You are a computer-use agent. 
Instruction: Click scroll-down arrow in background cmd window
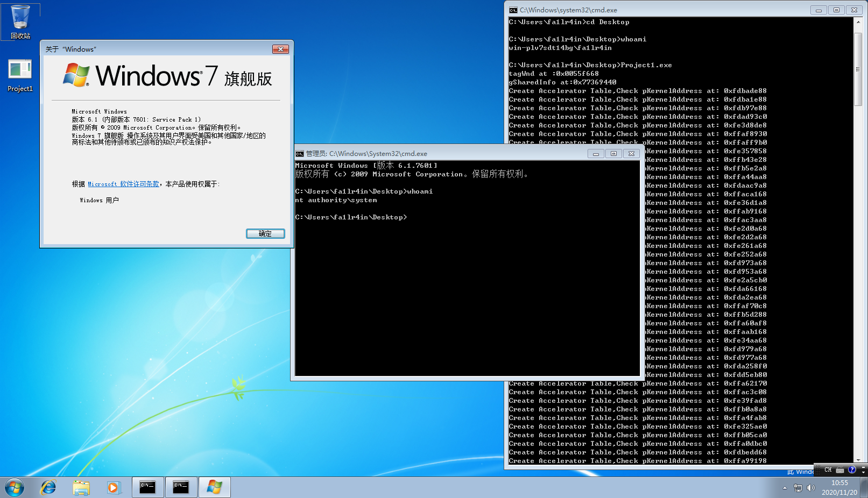858,460
